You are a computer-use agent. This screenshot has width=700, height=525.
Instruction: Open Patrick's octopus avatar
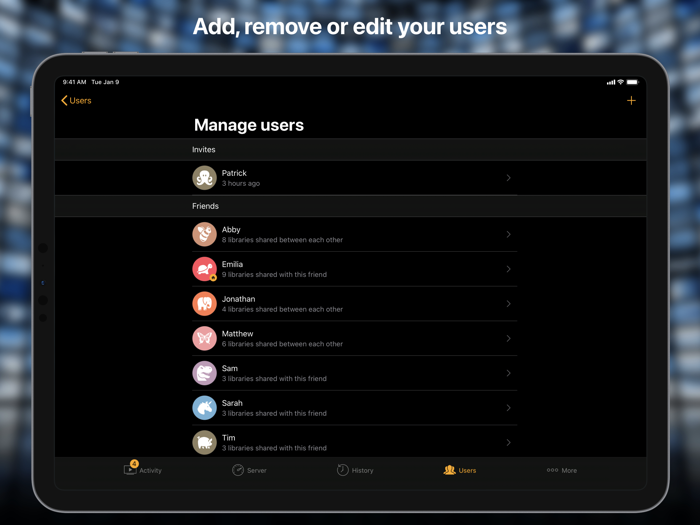pyautogui.click(x=204, y=178)
